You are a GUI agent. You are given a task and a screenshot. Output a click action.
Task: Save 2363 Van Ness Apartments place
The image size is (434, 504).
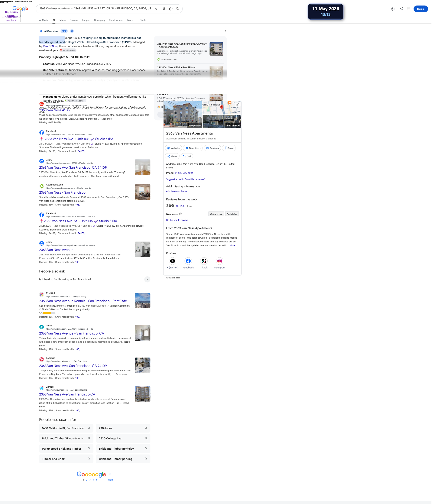click(230, 149)
